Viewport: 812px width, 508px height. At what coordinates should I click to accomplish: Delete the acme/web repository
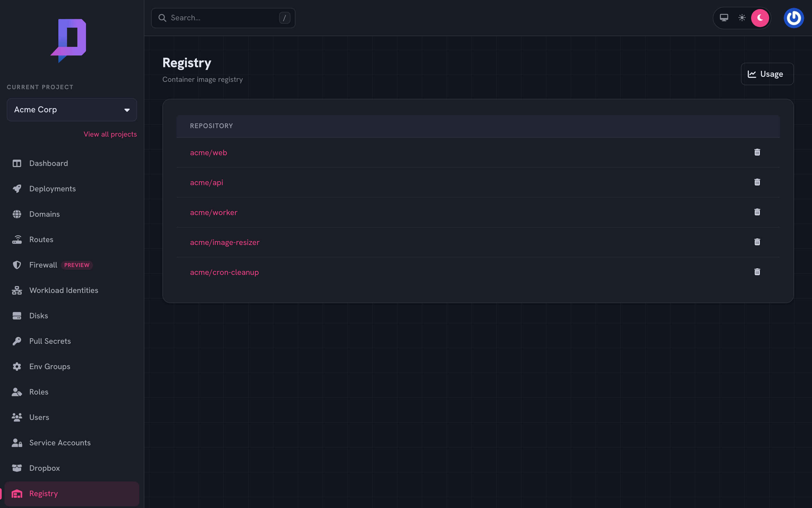pos(757,152)
